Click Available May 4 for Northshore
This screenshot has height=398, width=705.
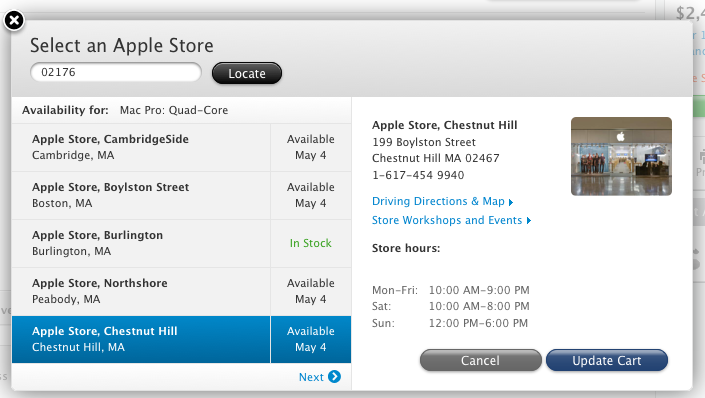pos(311,291)
